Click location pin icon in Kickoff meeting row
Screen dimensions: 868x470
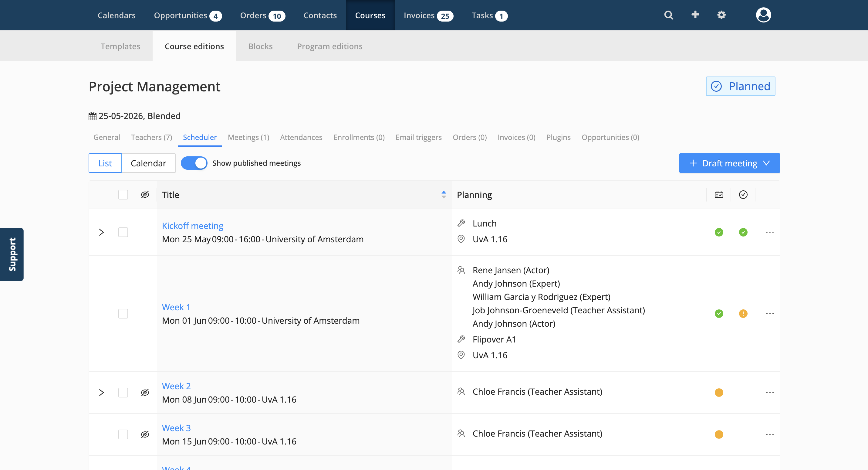pyautogui.click(x=461, y=239)
